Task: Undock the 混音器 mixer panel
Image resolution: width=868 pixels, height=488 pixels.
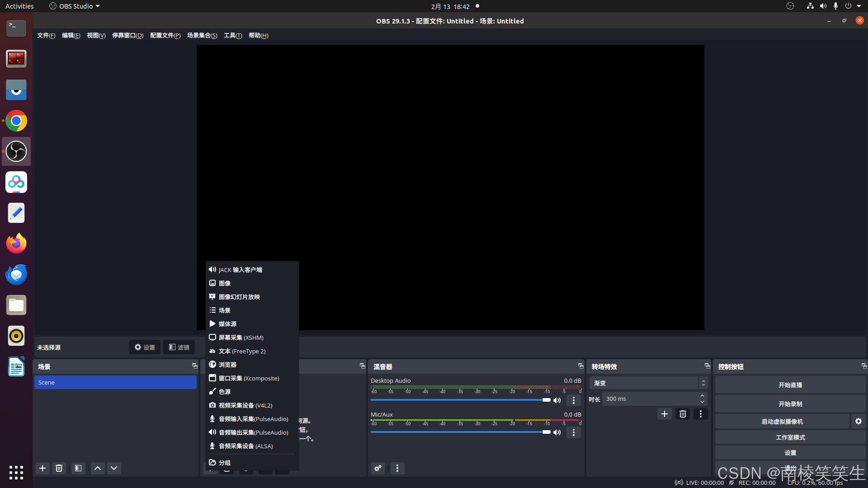Action: tap(580, 366)
